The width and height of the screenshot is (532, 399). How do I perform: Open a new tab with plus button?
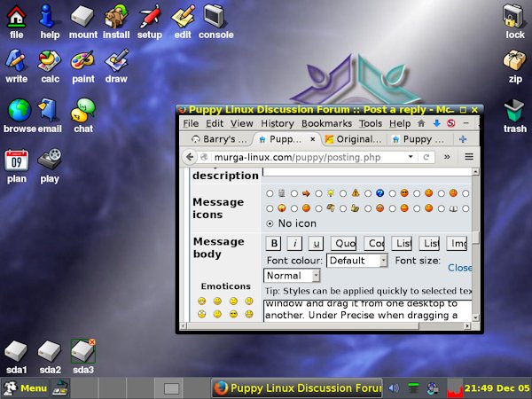coord(463,139)
